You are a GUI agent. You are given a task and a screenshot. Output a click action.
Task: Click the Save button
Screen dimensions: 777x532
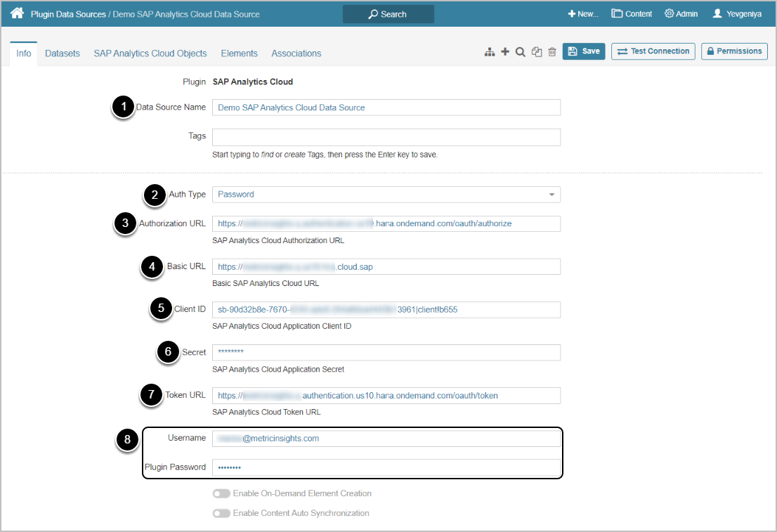coord(584,51)
